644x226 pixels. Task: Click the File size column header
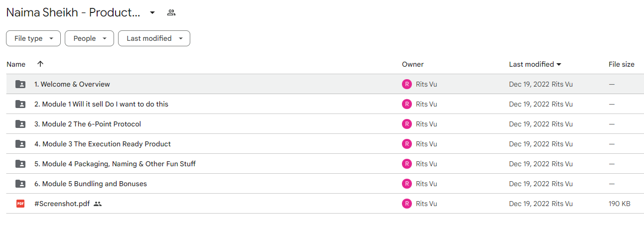point(622,64)
